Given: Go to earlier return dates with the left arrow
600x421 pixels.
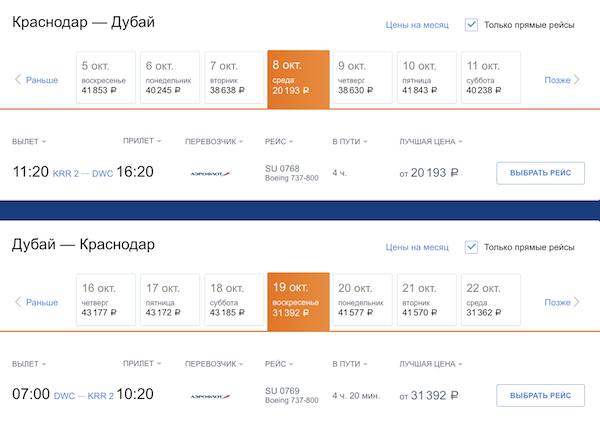Looking at the screenshot, I should [x=18, y=302].
